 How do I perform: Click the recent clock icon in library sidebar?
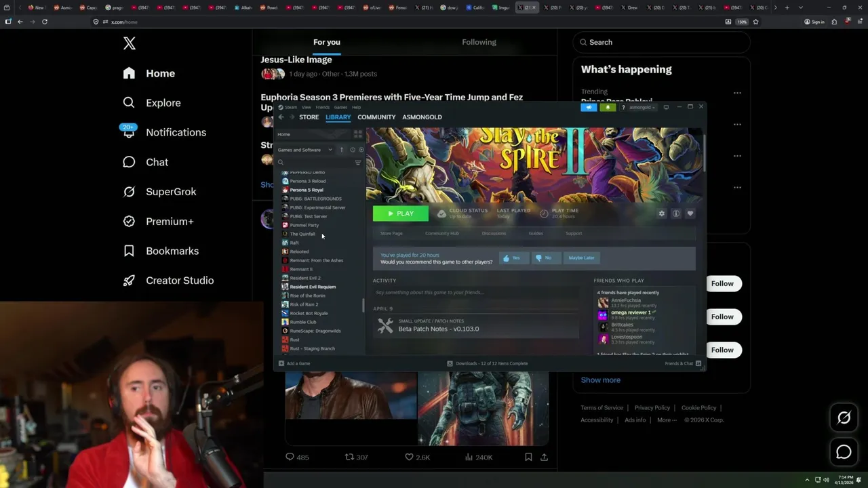coord(352,150)
